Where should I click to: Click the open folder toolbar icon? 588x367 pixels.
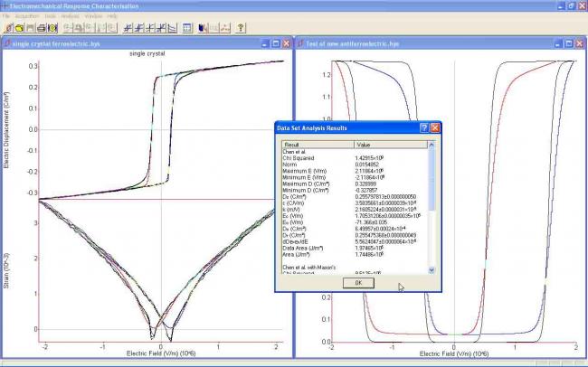[x=19, y=28]
